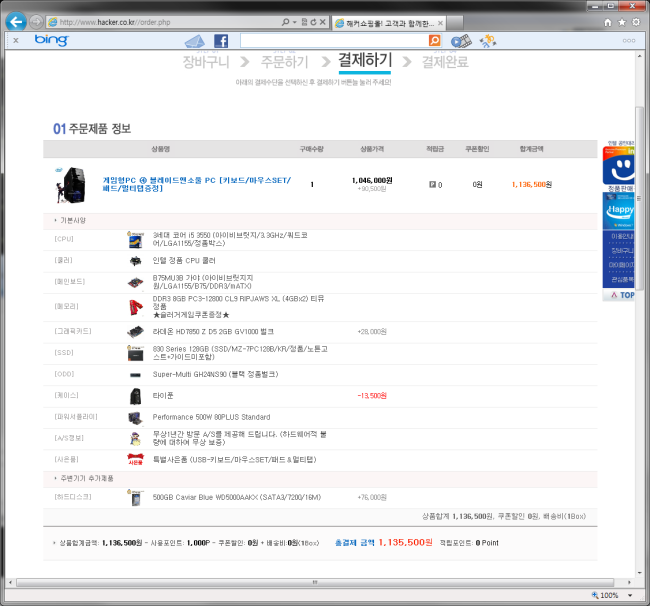This screenshot has width=650, height=606.
Task: Open the browser Home icon
Action: click(608, 22)
